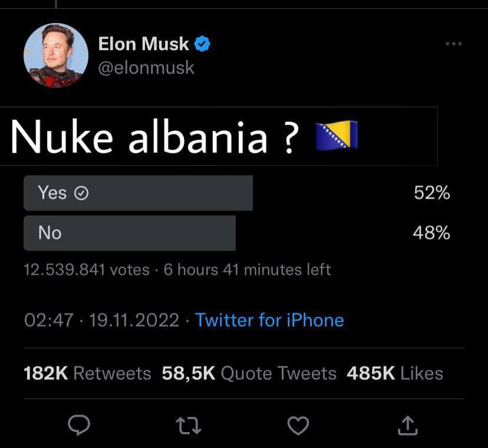
Task: Click the share upload icon
Action: [408, 424]
